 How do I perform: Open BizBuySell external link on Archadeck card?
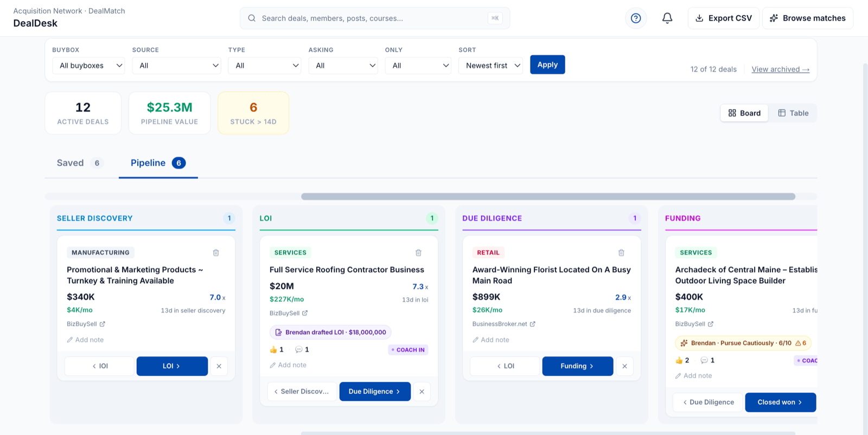point(694,324)
